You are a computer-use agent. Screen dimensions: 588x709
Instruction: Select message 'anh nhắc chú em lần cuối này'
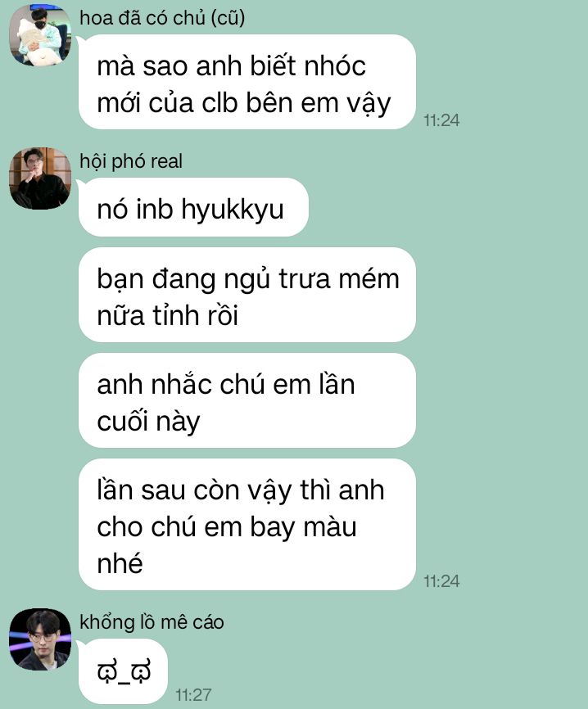point(247,400)
